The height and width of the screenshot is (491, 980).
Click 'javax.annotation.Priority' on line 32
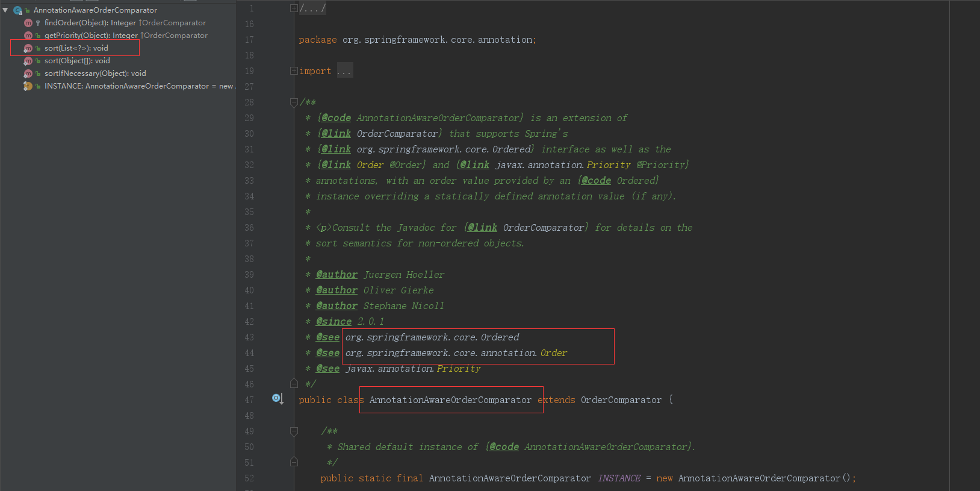pos(563,165)
